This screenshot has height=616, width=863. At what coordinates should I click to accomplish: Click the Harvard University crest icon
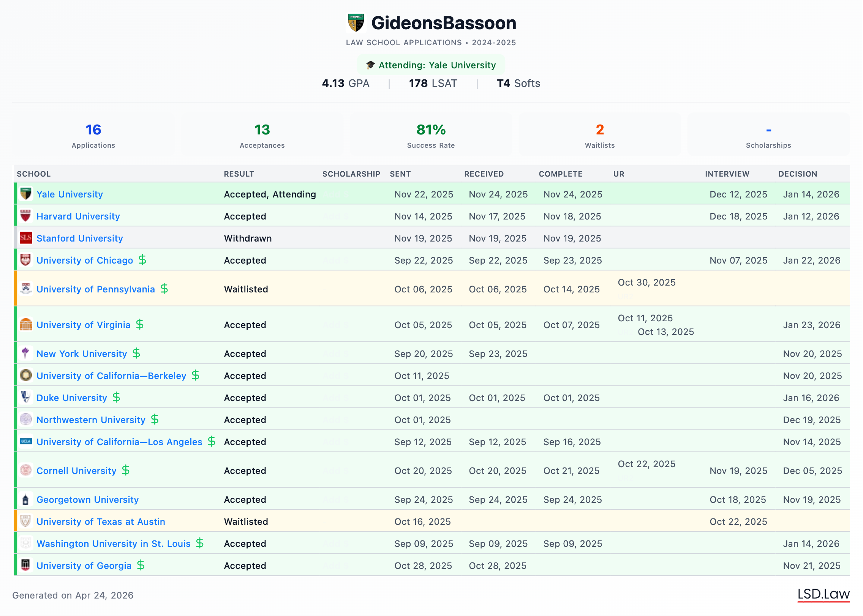click(25, 216)
